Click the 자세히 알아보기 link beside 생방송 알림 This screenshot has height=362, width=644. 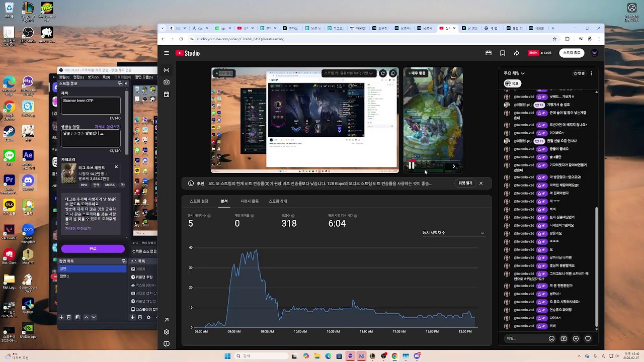tap(108, 127)
